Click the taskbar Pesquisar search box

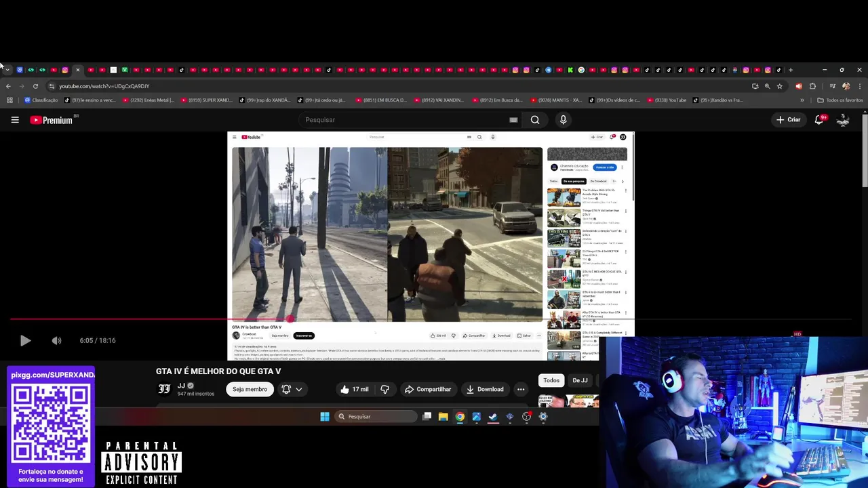click(x=375, y=417)
